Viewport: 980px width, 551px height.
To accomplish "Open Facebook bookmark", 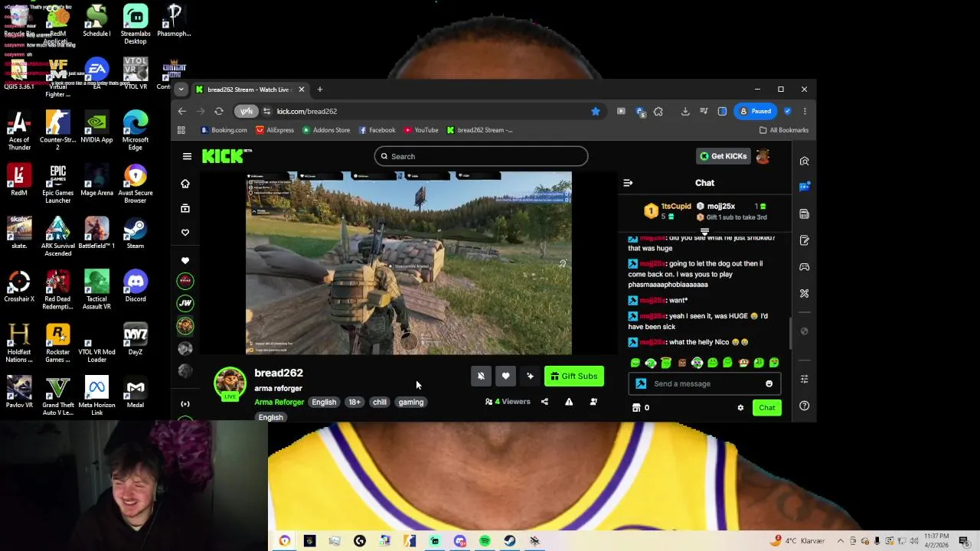I will [x=377, y=130].
